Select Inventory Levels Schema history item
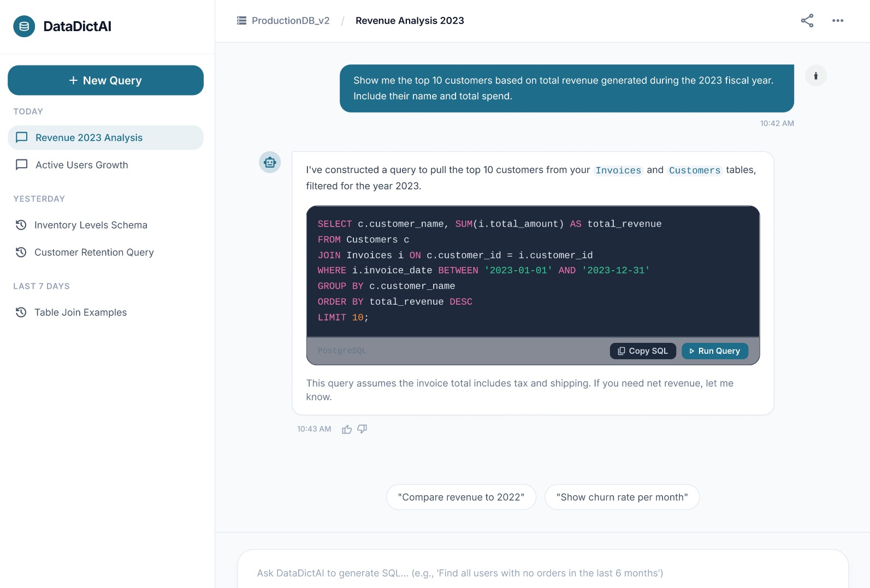The width and height of the screenshot is (870, 588). click(x=91, y=225)
